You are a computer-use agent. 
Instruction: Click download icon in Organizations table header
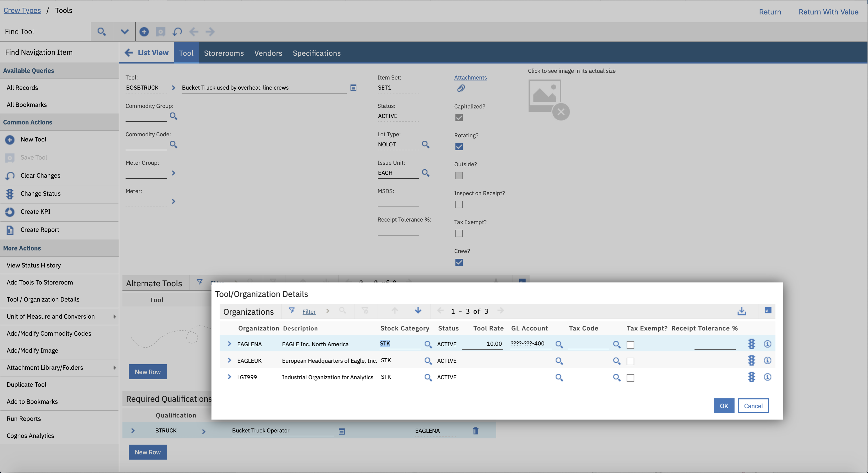(x=741, y=311)
